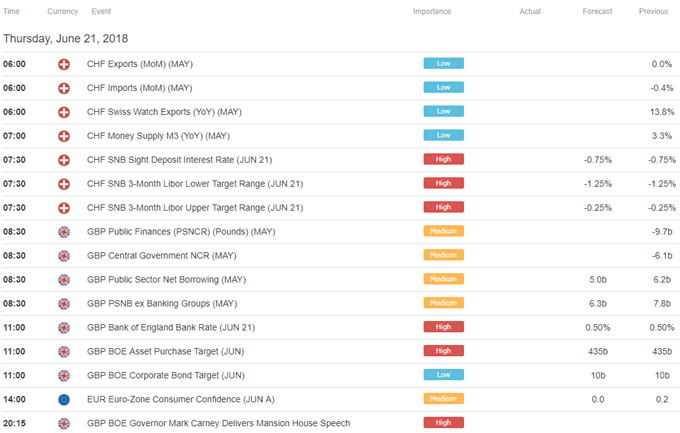Select the Low badge on CHF Imports row
Image resolution: width=680 pixels, height=433 pixels.
point(444,87)
